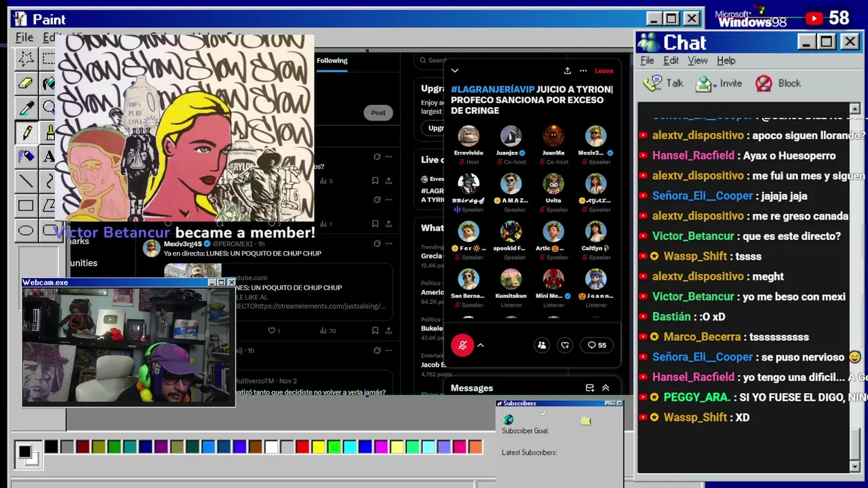Click Kumitakun listener avatar in the Space
The height and width of the screenshot is (488, 868).
pyautogui.click(x=511, y=279)
